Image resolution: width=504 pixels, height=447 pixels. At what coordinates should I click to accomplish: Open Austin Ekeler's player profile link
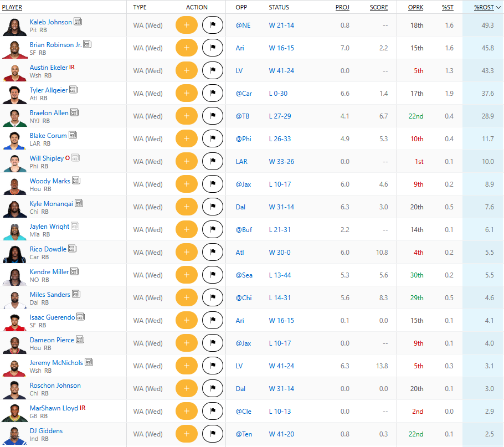49,68
